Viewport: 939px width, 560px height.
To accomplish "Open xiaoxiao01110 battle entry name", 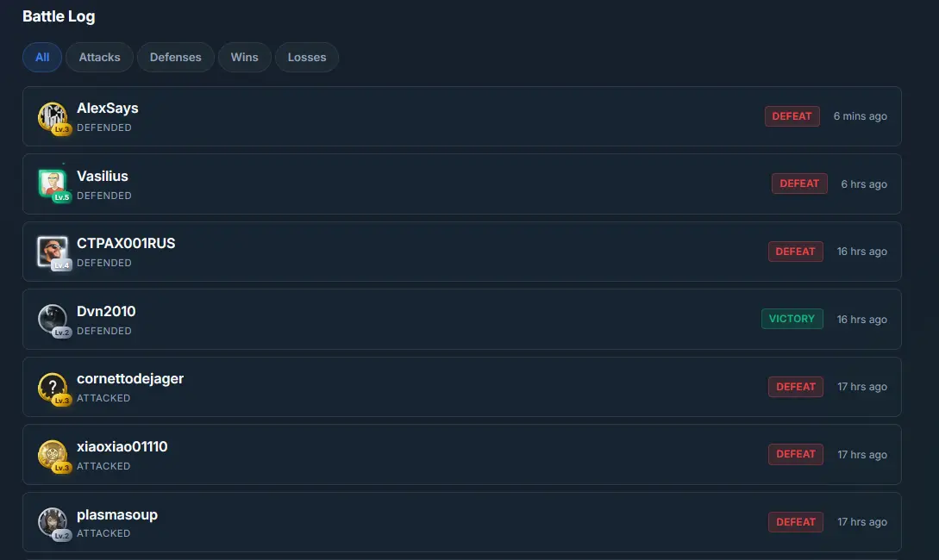I will coord(122,447).
